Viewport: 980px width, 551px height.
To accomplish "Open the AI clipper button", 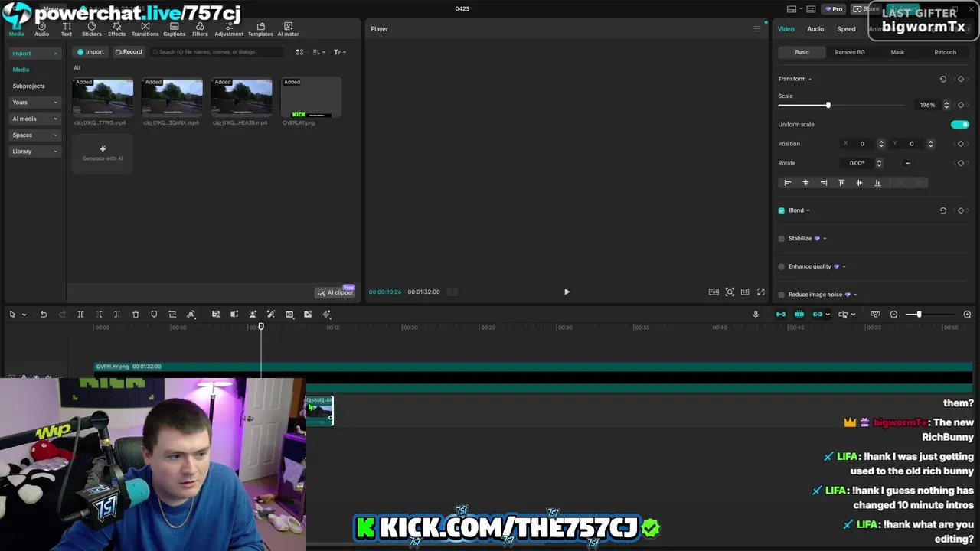I will [336, 292].
